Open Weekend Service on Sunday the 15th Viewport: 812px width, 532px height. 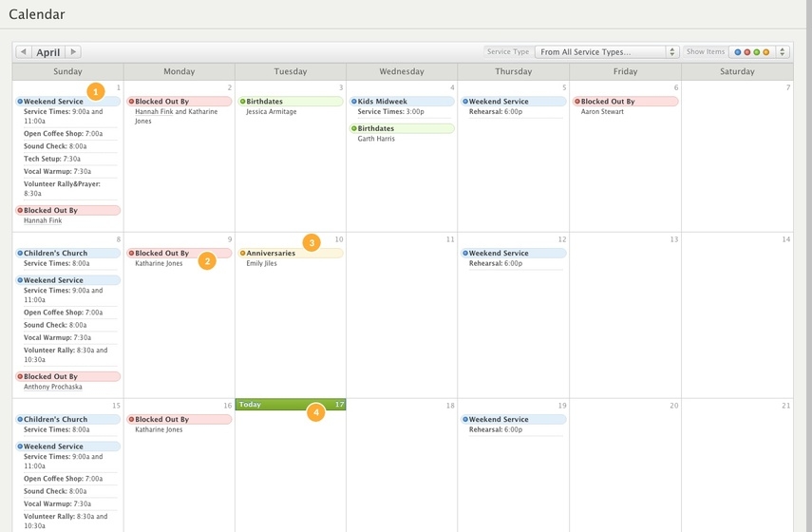(x=67, y=446)
